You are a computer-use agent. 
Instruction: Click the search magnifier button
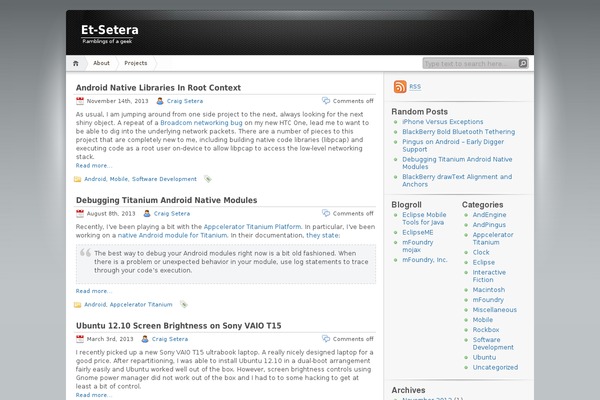[523, 64]
